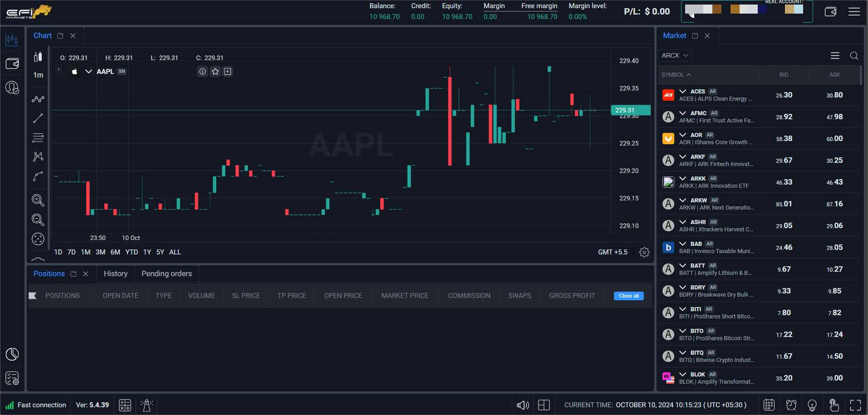Zoom in on the chart
Screen dimensions: 868x415
click(x=38, y=200)
